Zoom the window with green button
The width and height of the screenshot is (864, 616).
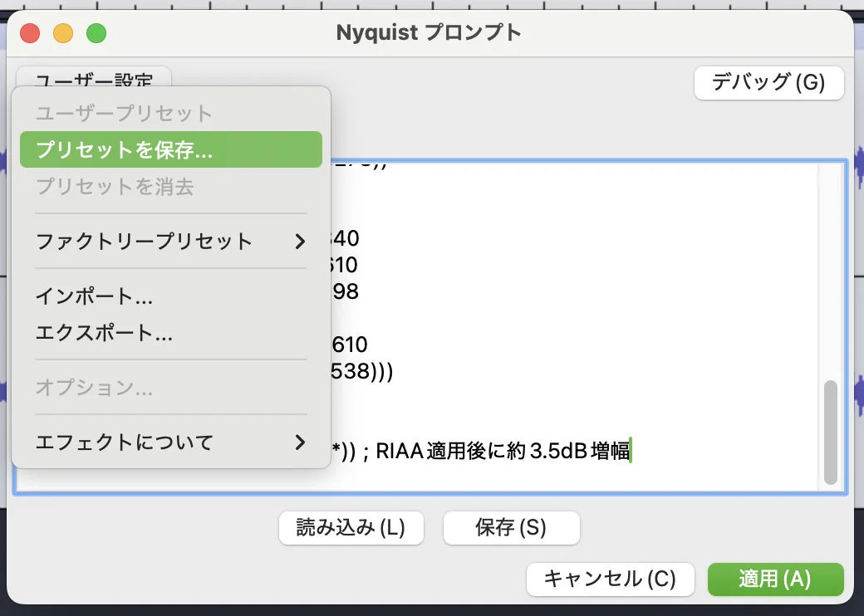pyautogui.click(x=96, y=33)
